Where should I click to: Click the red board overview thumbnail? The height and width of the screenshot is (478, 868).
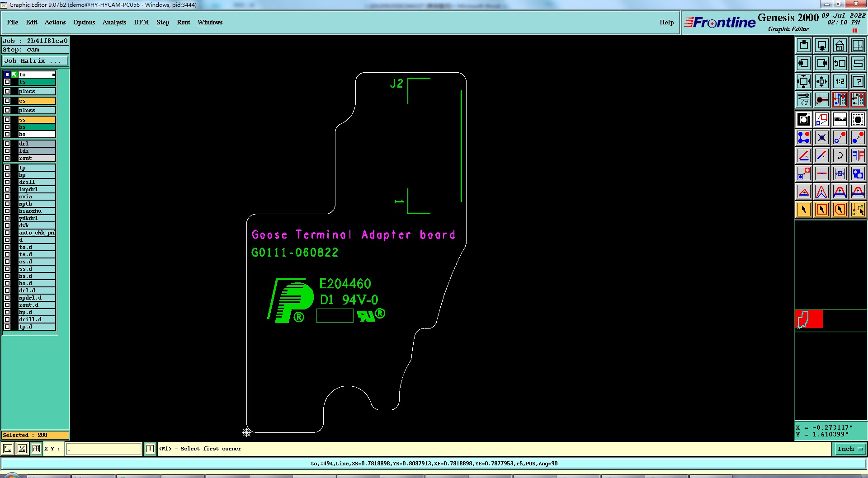point(809,319)
